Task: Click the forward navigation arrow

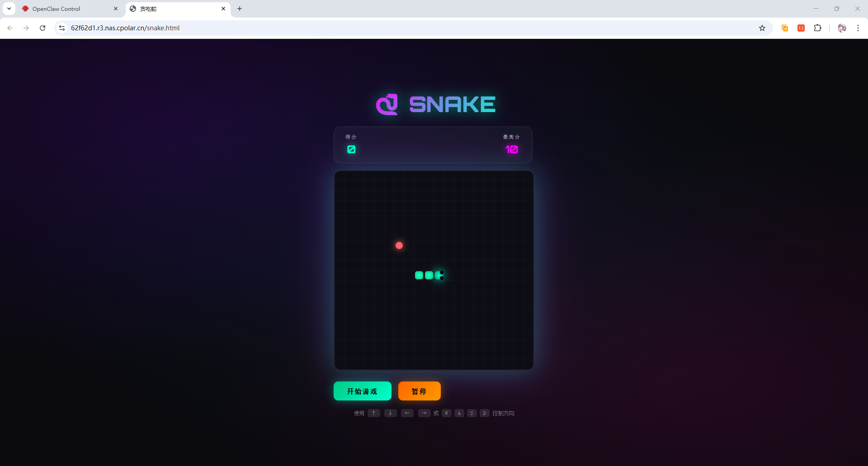Action: [26, 28]
